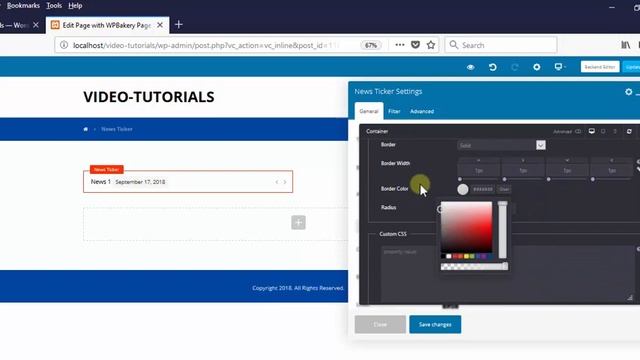Viewport: 640px width, 360px height.
Task: Click the Border Color round swatch
Action: point(463,189)
